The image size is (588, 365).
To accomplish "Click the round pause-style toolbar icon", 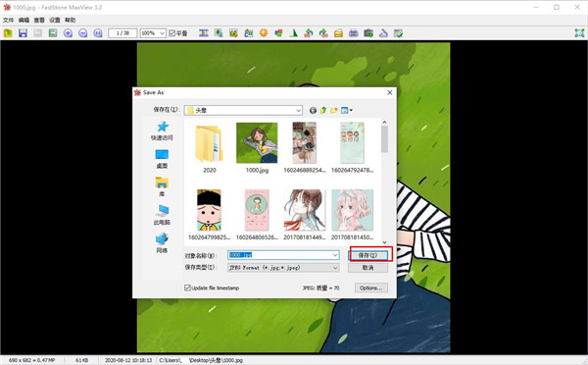I will point(98,33).
